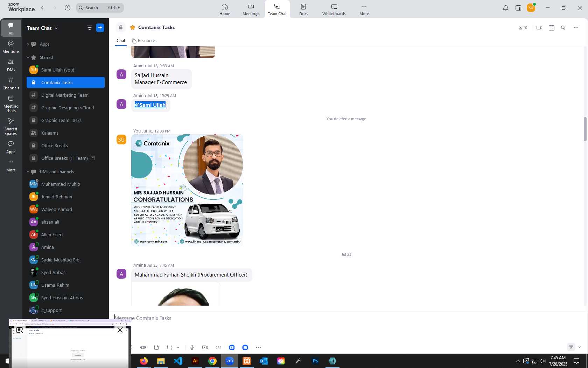Open the SU profile avatar menu

[x=531, y=8]
